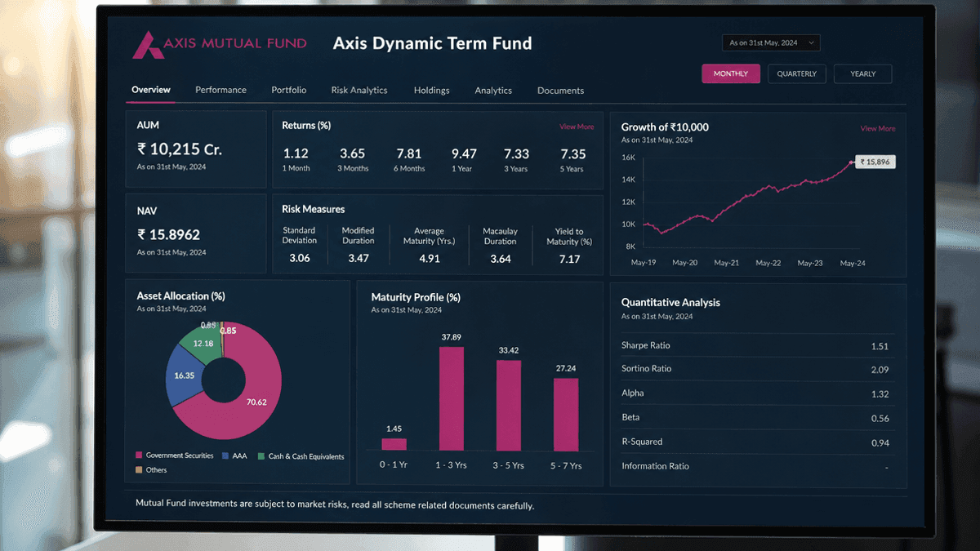
Task: Click the Quantitative Analysis heading
Action: [x=670, y=302]
